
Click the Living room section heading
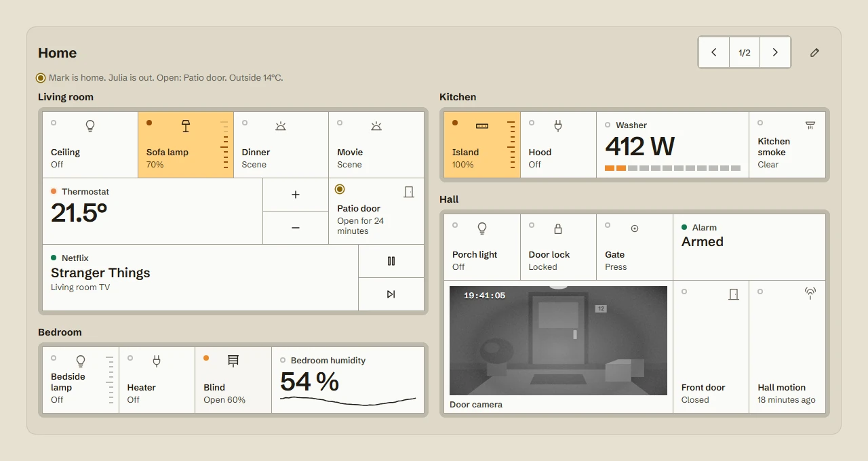tap(66, 97)
